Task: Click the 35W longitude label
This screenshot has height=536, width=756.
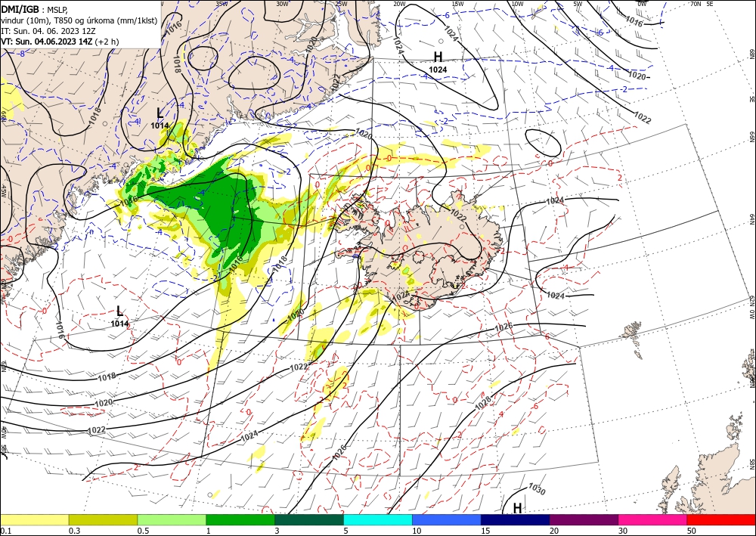Action: click(x=222, y=3)
